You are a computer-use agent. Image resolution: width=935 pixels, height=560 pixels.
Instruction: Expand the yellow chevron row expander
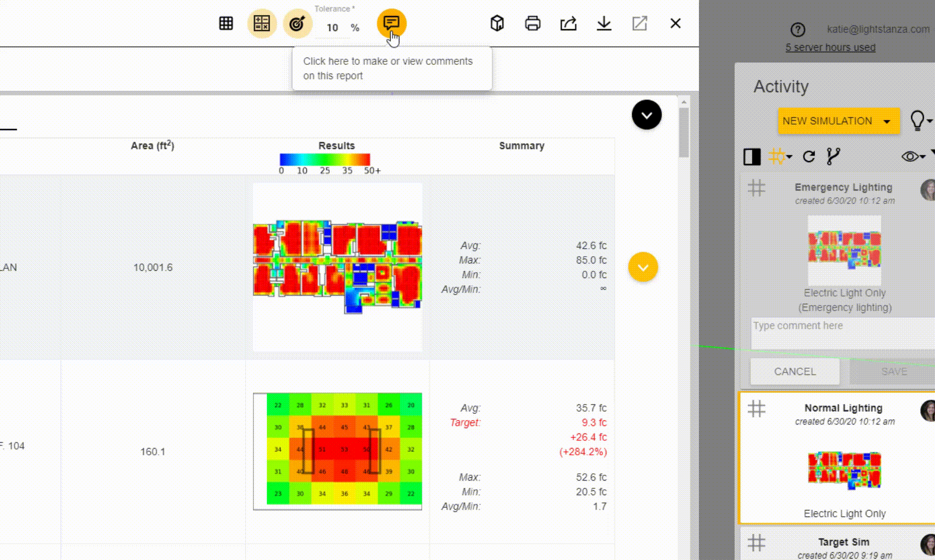point(643,267)
